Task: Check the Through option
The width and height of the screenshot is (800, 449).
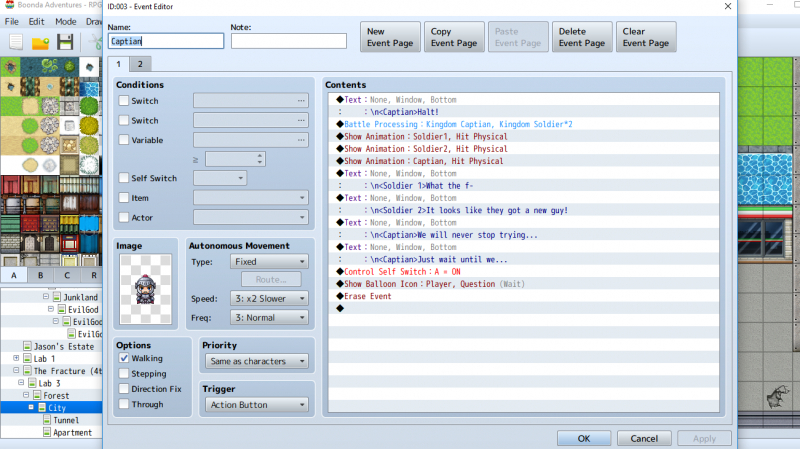Action: 123,404
